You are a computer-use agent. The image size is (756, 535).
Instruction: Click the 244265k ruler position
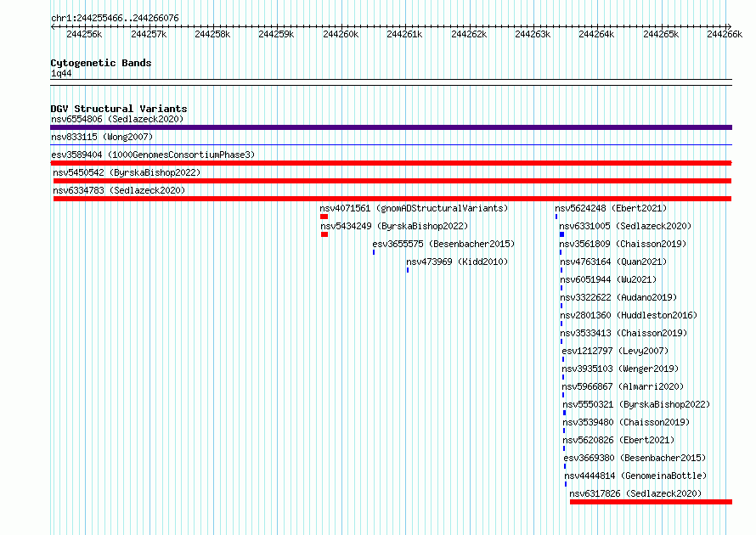pos(661,34)
